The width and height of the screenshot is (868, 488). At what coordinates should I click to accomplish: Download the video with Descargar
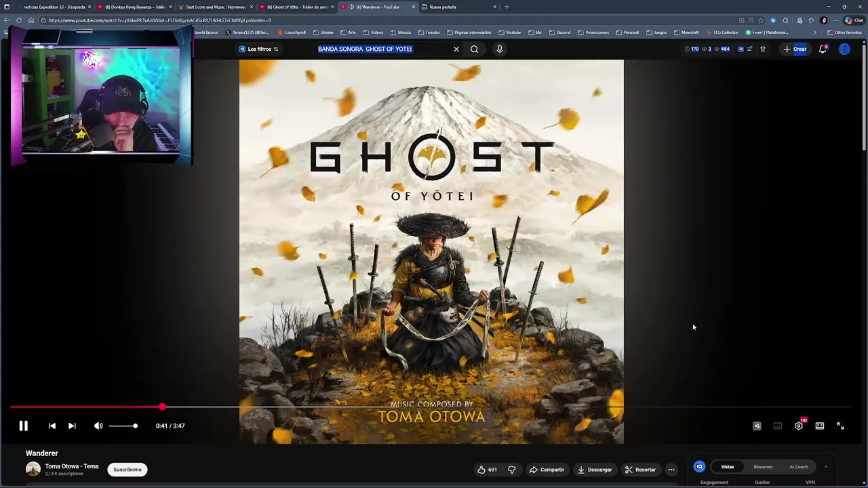coord(595,470)
